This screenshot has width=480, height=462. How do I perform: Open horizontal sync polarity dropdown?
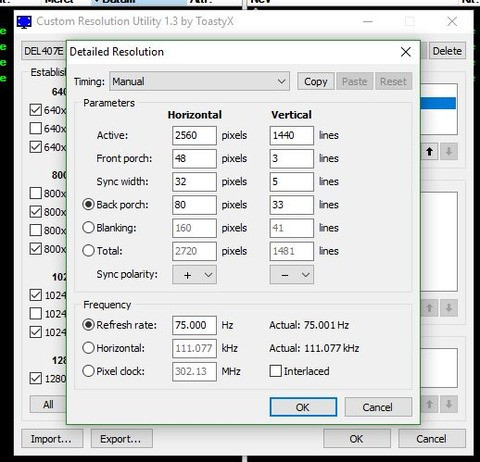pyautogui.click(x=194, y=275)
